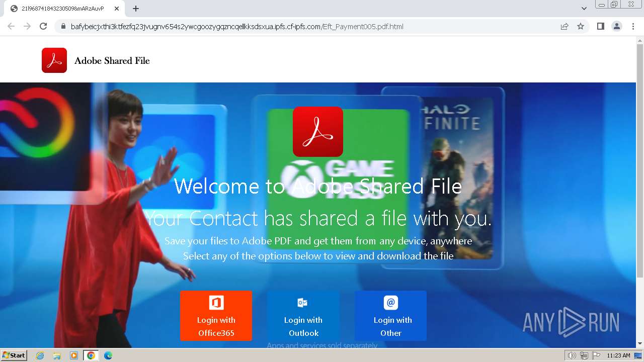Click the lock icon in address bar
Image resolution: width=644 pixels, height=362 pixels.
[x=63, y=27]
